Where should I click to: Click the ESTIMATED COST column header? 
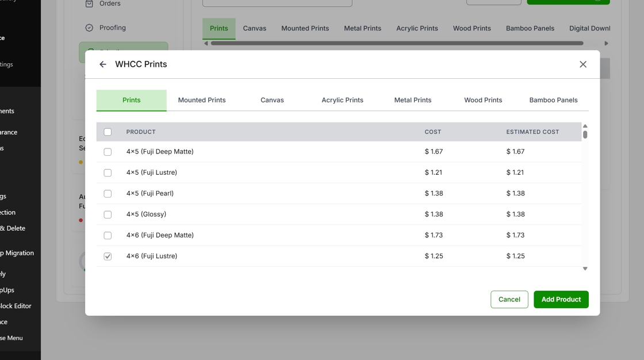coord(532,132)
